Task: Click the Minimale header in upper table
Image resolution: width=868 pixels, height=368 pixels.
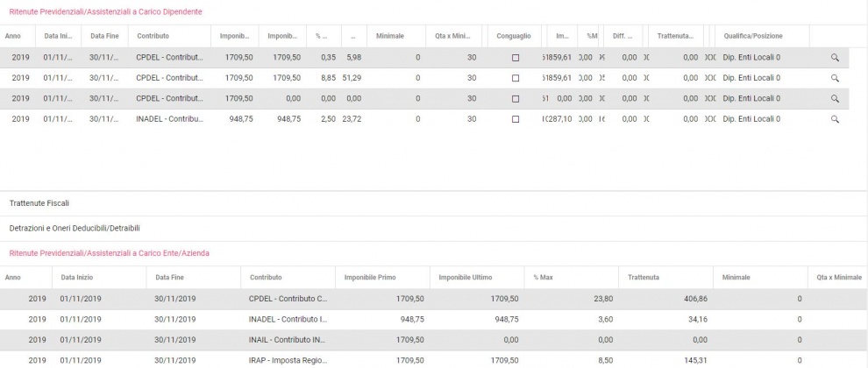Action: 389,36
